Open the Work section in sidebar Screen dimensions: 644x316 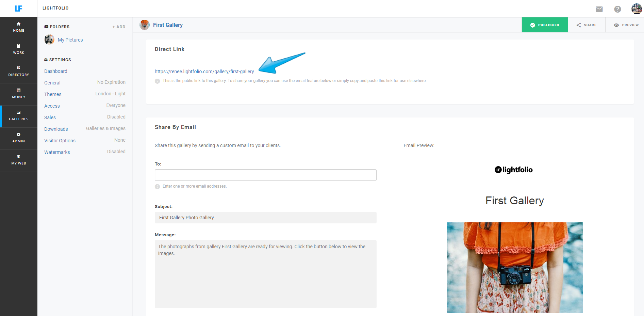pyautogui.click(x=19, y=49)
